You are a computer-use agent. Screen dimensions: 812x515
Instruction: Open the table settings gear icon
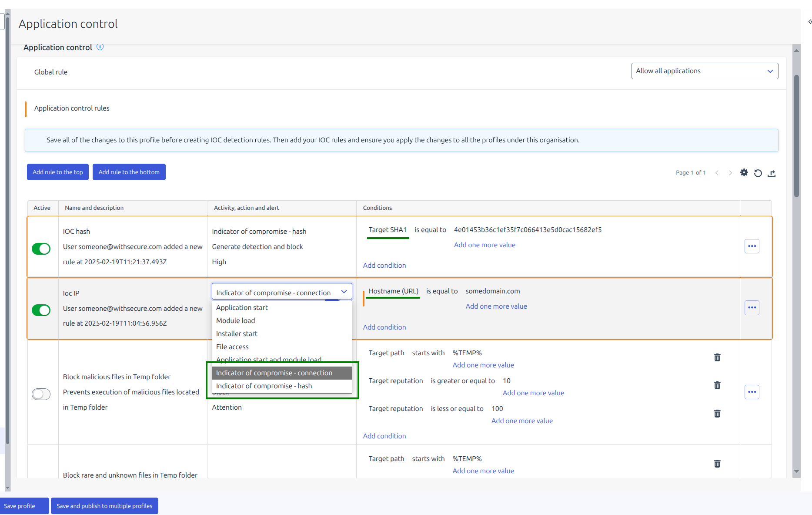(x=744, y=173)
